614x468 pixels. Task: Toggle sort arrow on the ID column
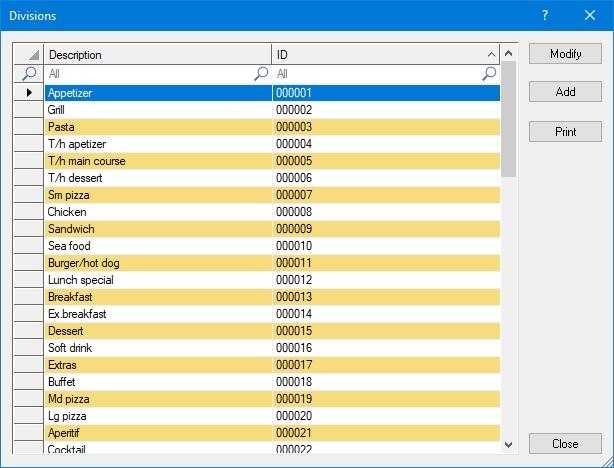[x=490, y=55]
